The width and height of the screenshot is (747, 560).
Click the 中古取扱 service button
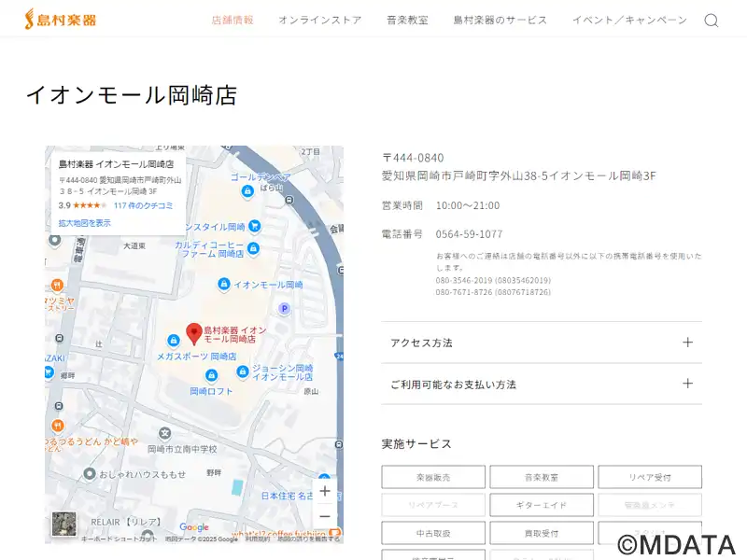pos(433,533)
